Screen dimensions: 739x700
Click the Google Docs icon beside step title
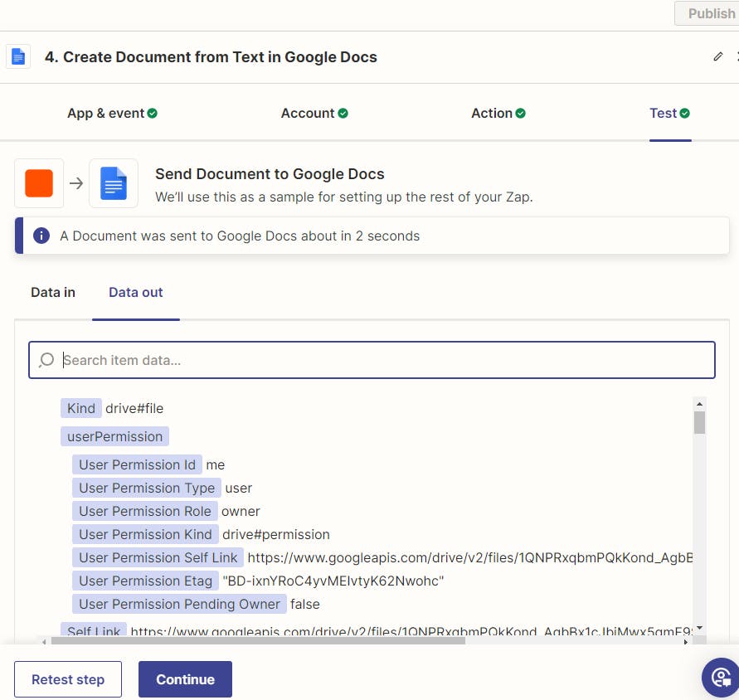[x=18, y=57]
